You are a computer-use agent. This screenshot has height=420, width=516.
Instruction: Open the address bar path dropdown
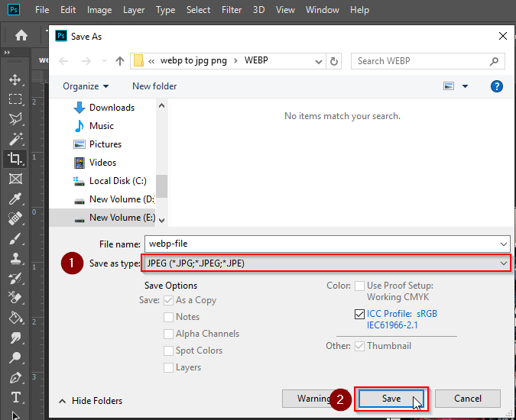(x=318, y=61)
